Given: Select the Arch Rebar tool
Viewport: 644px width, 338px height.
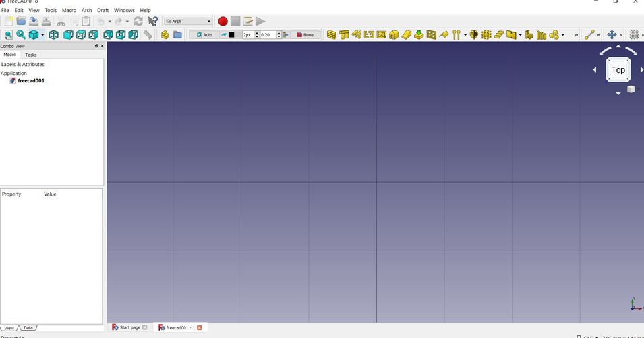Looking at the screenshot, I should tap(357, 35).
